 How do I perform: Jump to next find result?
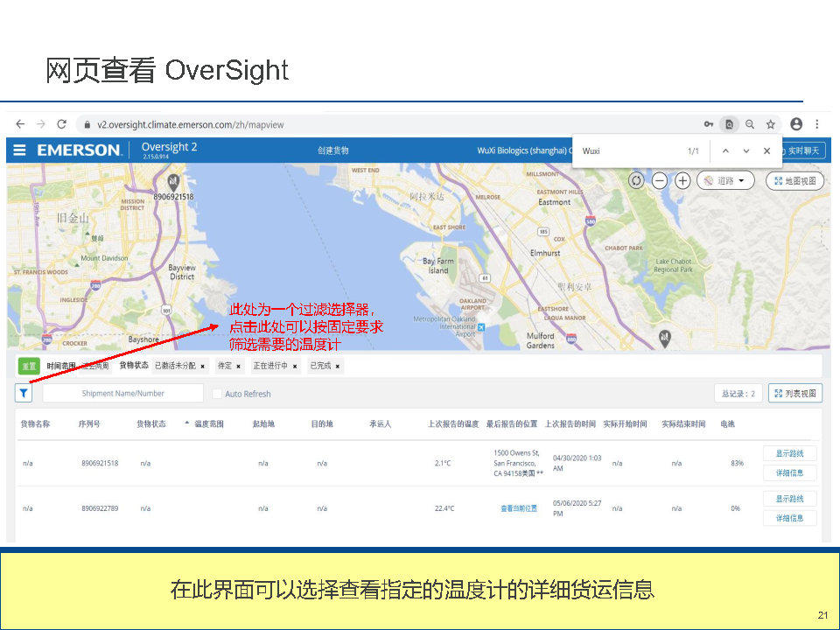[745, 151]
